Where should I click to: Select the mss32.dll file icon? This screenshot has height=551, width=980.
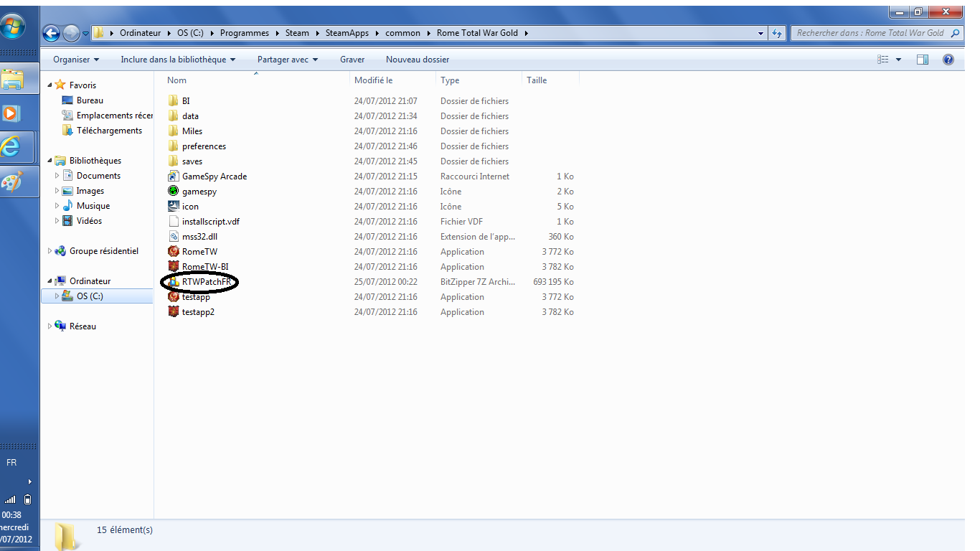173,237
